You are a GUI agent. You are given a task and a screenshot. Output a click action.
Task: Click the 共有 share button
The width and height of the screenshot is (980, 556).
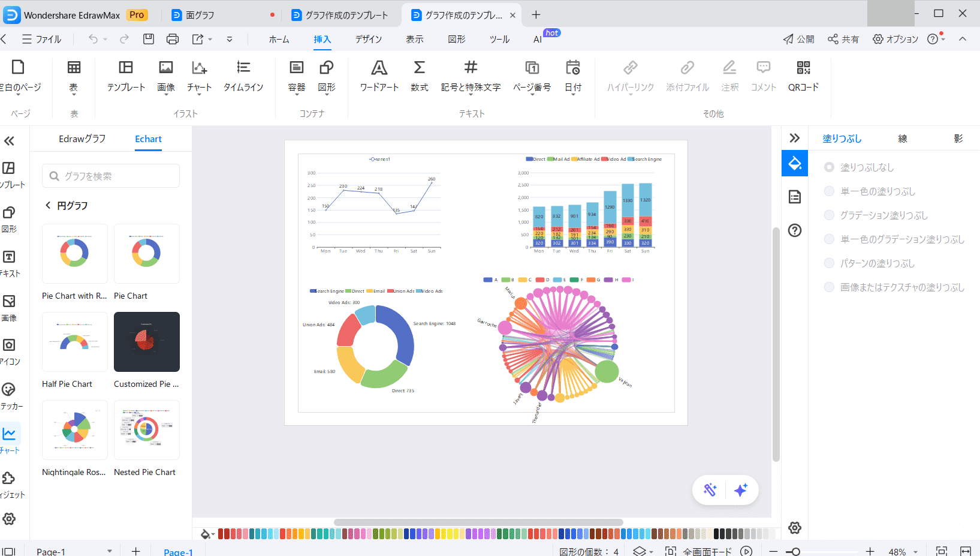(x=843, y=39)
